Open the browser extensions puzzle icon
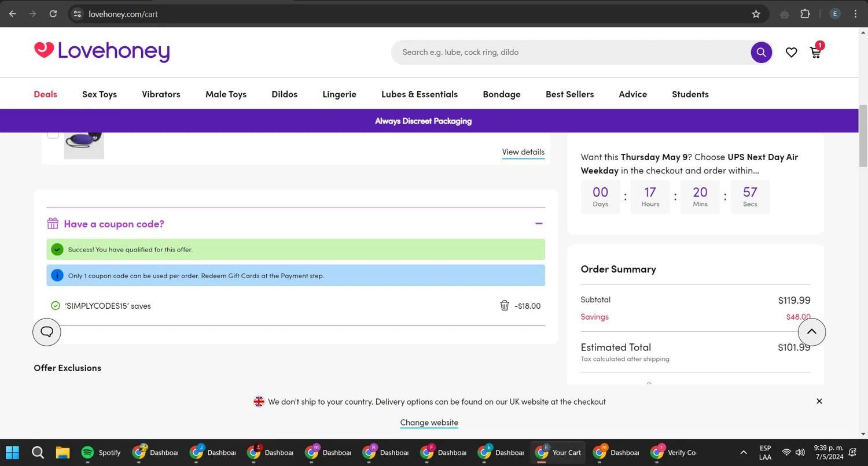Screen dimensions: 868x466 pos(805,14)
